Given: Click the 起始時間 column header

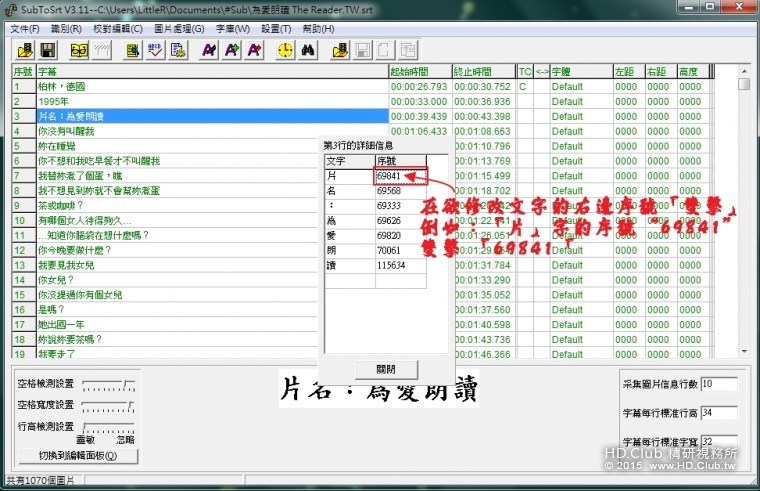Looking at the screenshot, I should coord(420,72).
